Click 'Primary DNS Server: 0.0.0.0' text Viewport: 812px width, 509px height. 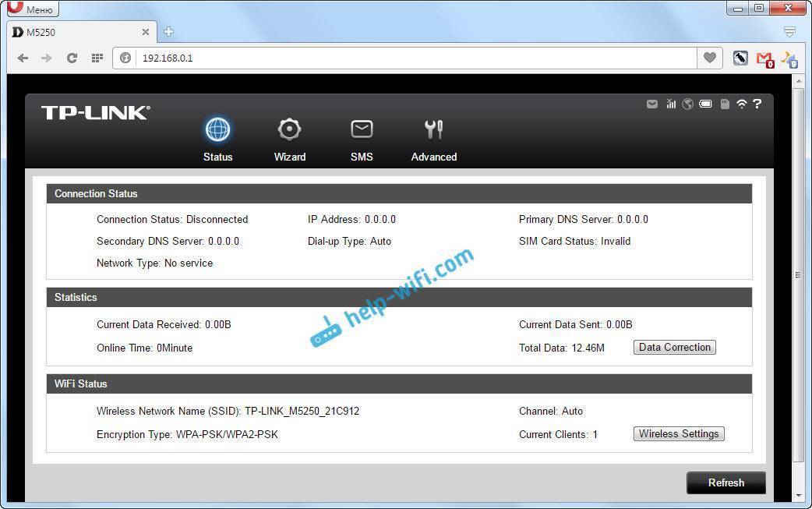[583, 220]
